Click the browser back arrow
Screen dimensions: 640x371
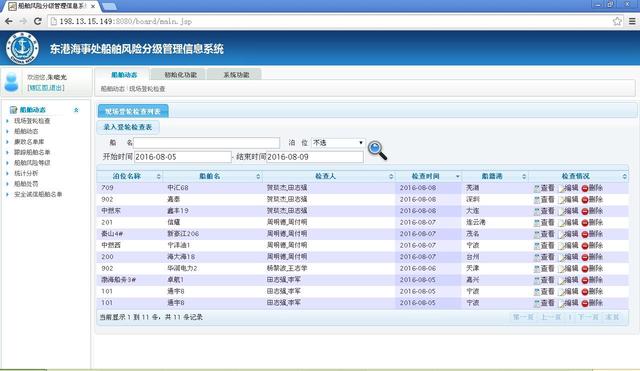click(x=9, y=21)
